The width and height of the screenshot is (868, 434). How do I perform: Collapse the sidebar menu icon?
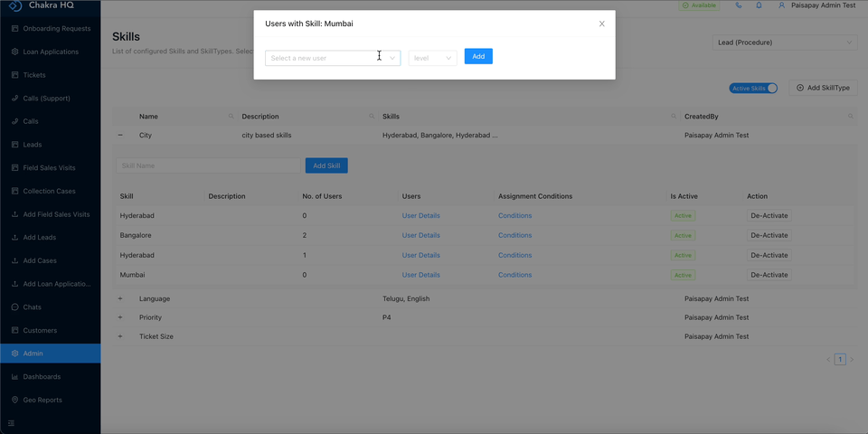[12, 423]
